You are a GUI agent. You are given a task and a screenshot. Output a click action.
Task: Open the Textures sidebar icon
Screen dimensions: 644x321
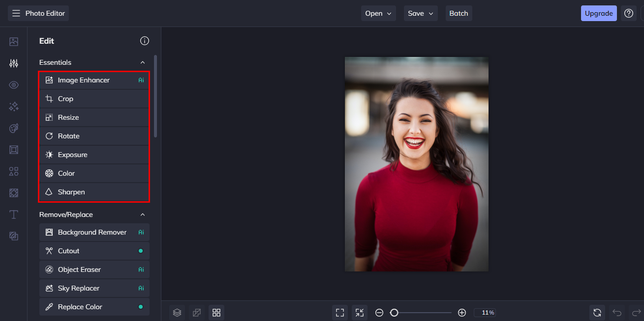pyautogui.click(x=14, y=193)
